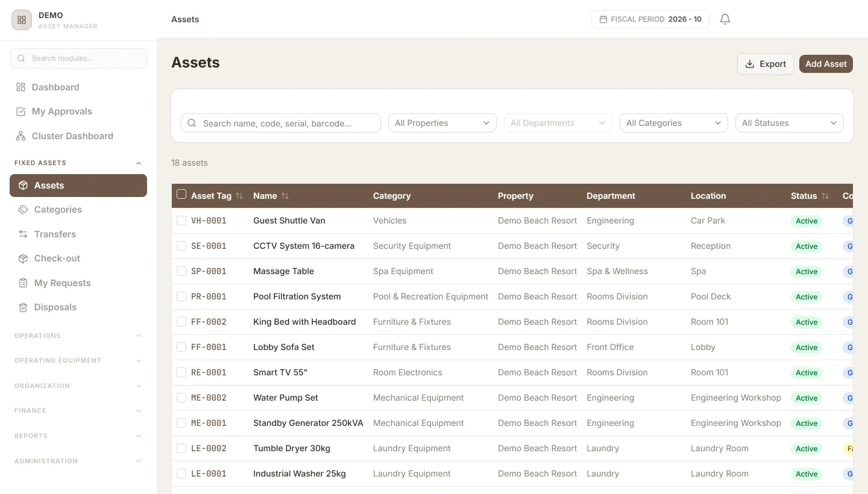
Task: Open the My Requests page
Action: click(x=78, y=283)
